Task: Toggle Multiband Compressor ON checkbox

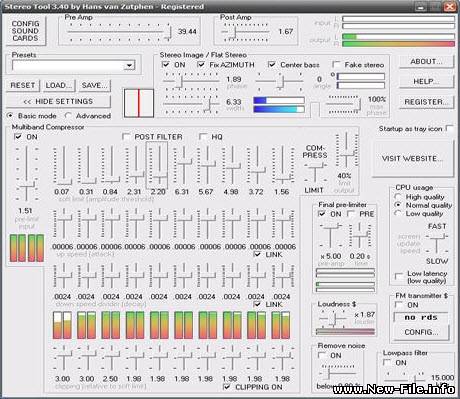Action: click(18, 136)
